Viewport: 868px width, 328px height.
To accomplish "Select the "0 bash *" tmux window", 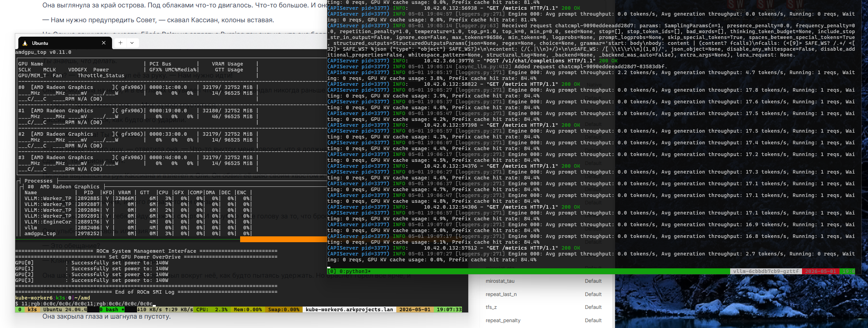I will pos(112,310).
